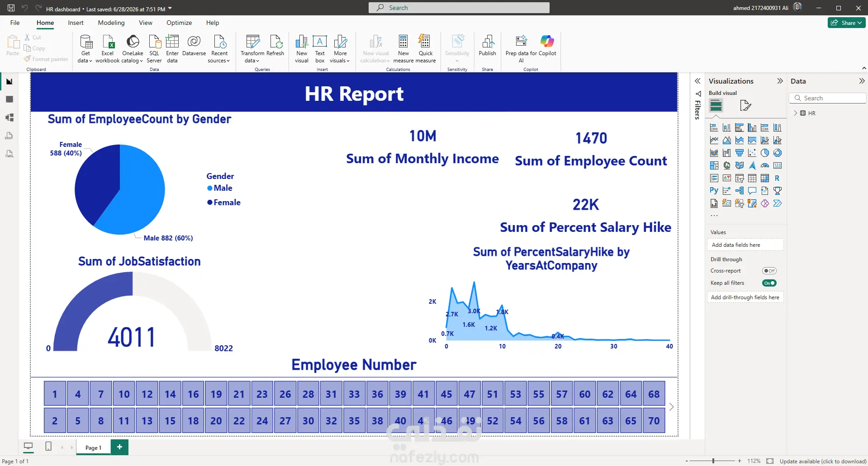This screenshot has height=466, width=868.
Task: Select the Python visual icon
Action: pos(714,191)
